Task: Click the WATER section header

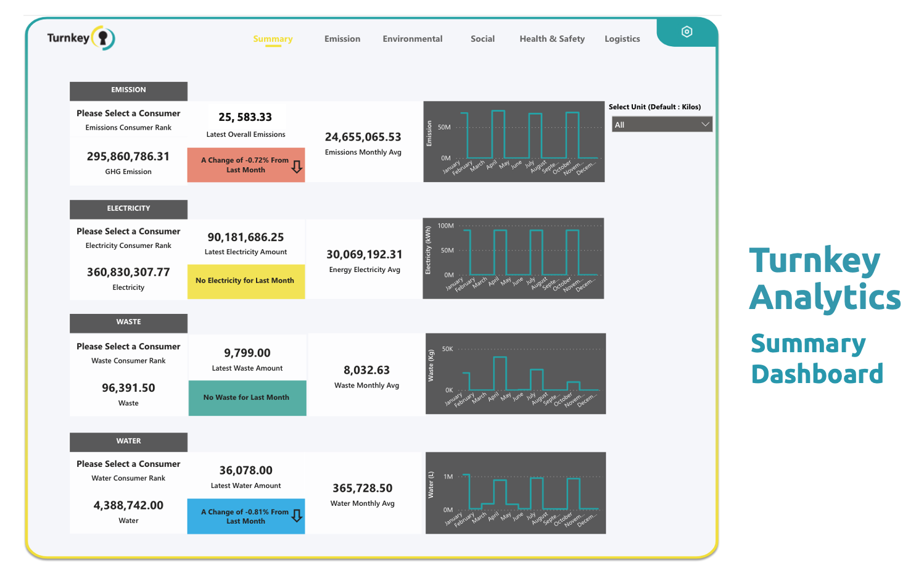Action: (x=128, y=442)
